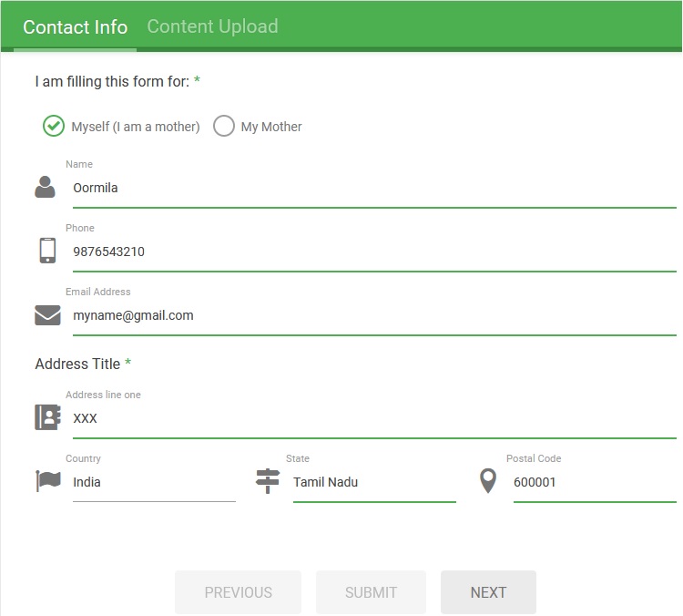Click the signpost icon beside State

point(268,481)
